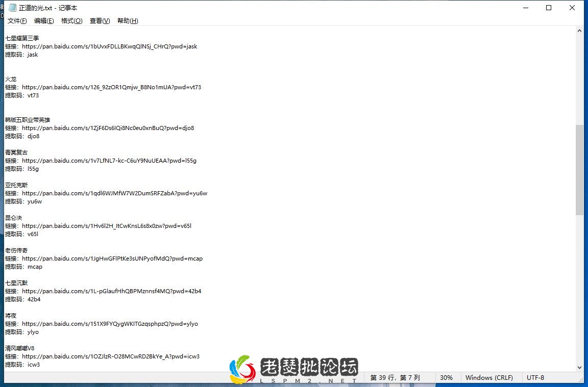Screen dimensions: 588x387
Task: Maximize the Notepad window
Action: (549, 8)
